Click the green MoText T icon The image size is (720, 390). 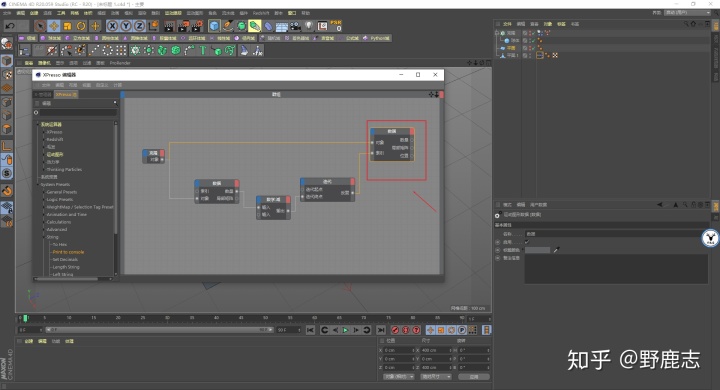(x=202, y=50)
